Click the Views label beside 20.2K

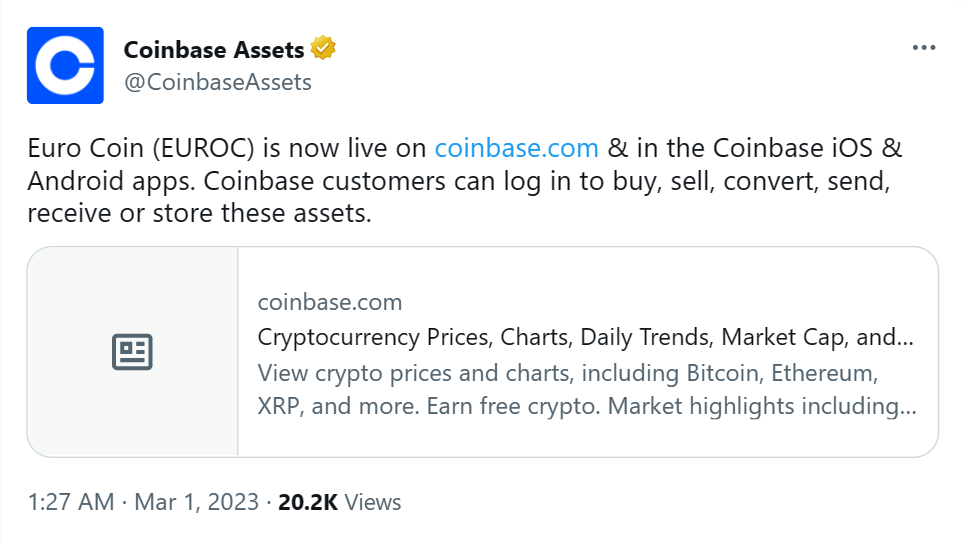tap(373, 502)
